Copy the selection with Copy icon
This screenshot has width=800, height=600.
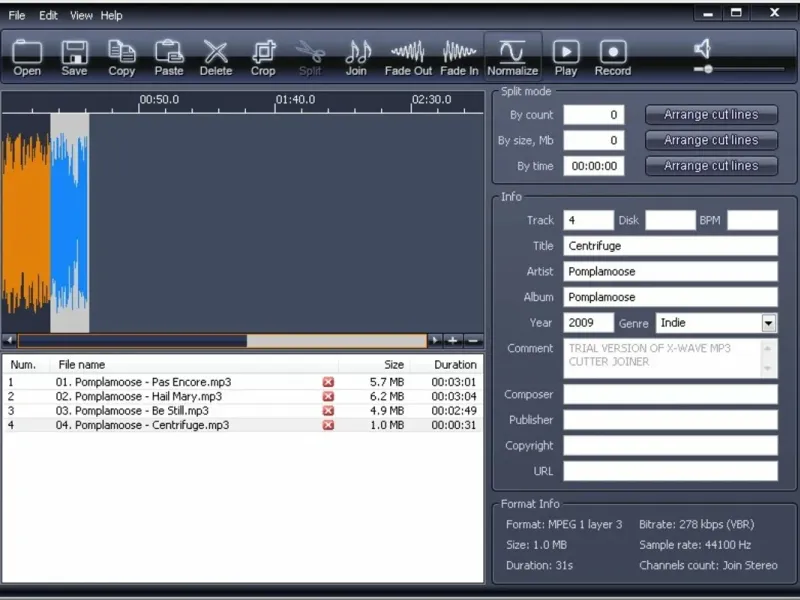(121, 58)
